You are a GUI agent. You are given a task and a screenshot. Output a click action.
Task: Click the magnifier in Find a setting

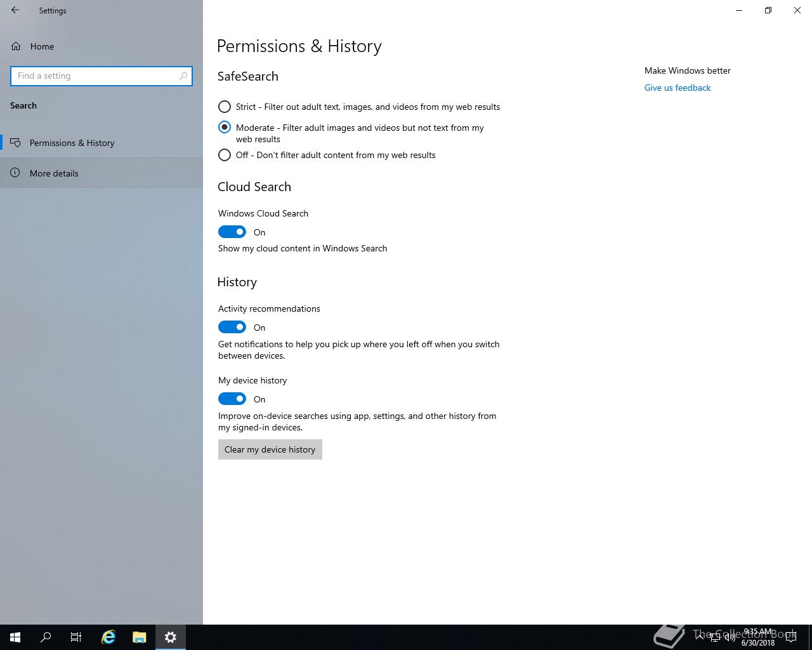click(x=183, y=76)
